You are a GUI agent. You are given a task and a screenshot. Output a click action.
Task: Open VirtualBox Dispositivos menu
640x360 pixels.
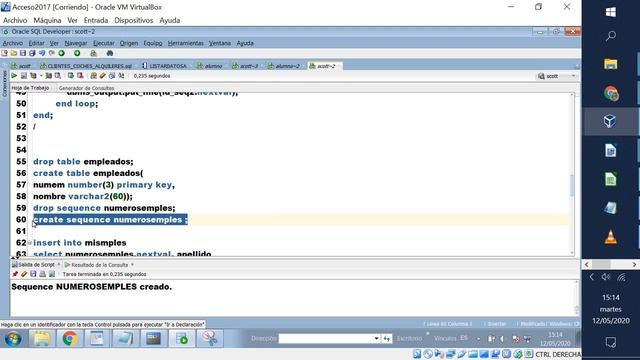point(133,20)
